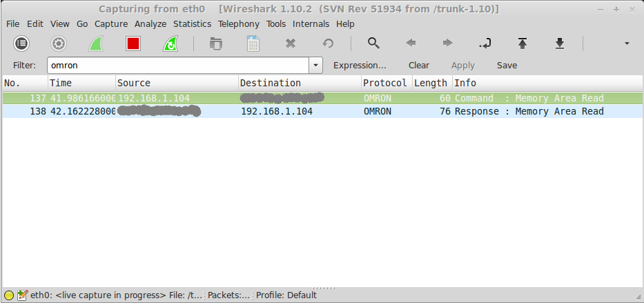Sort by the Info column header
Image resolution: width=644 pixels, height=303 pixels.
tap(547, 83)
